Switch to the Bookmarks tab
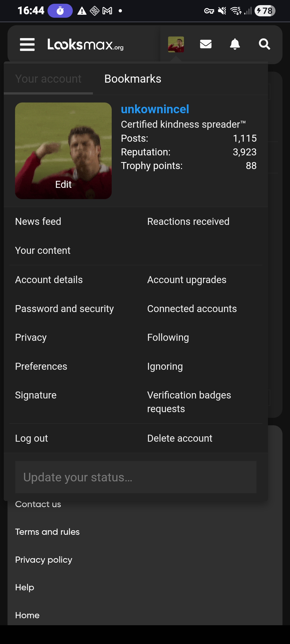 133,79
